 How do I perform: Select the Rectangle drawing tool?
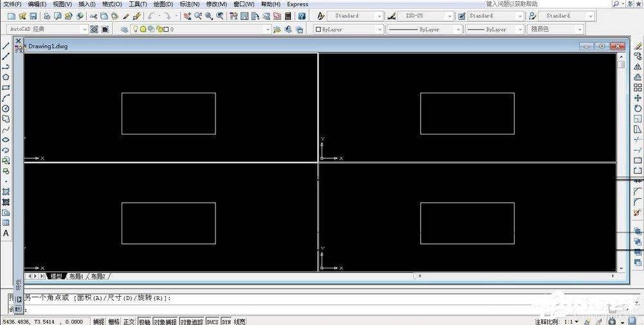pyautogui.click(x=6, y=88)
